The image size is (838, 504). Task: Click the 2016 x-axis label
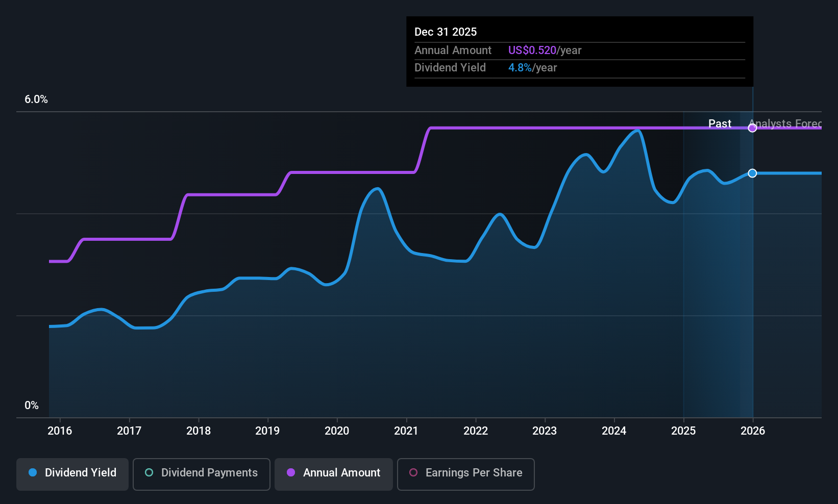click(60, 431)
